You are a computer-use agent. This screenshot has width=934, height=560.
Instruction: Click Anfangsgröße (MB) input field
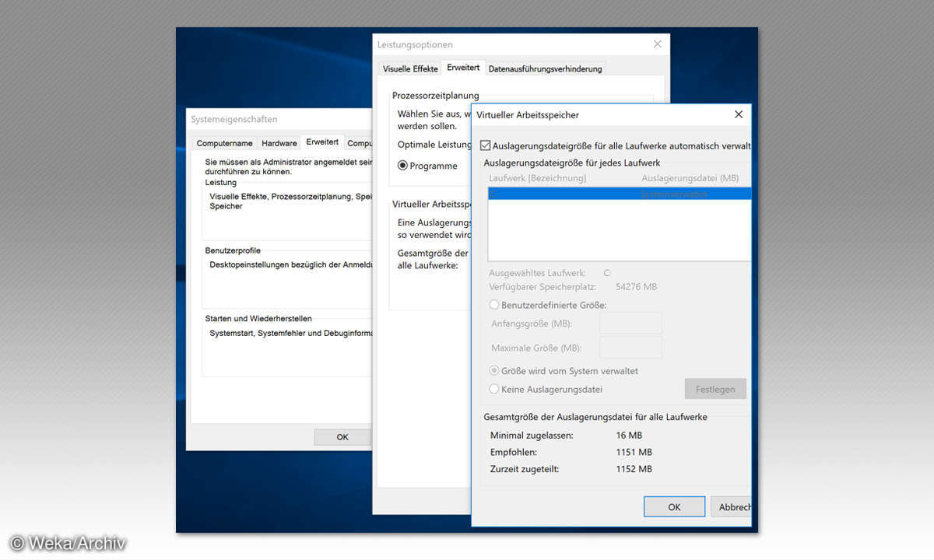(x=630, y=323)
